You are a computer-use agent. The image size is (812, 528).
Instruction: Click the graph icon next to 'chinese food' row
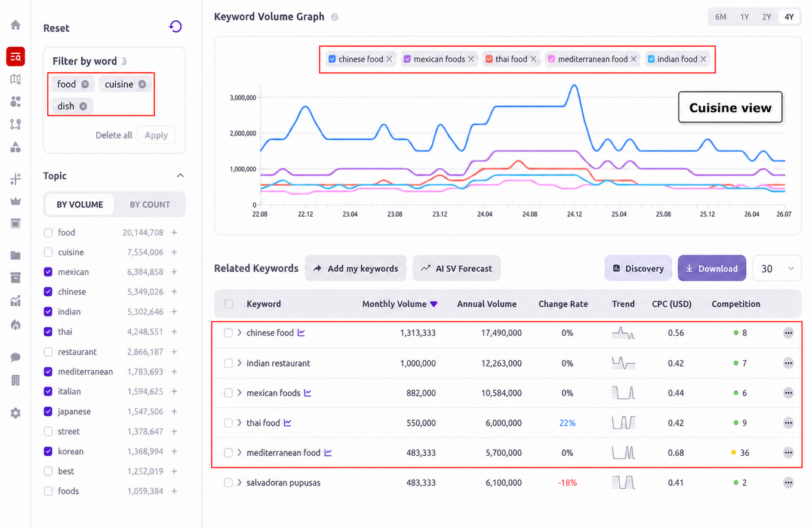[302, 333]
